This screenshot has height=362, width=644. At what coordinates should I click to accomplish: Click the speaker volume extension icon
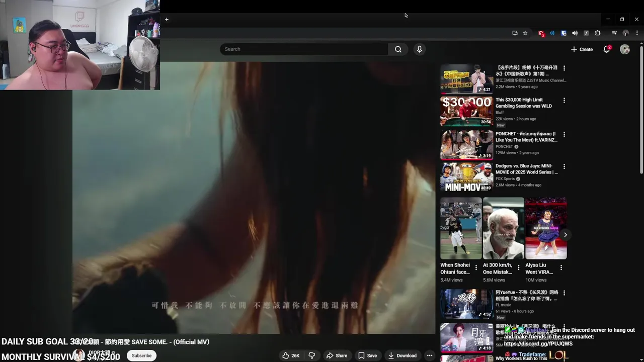click(x=575, y=33)
